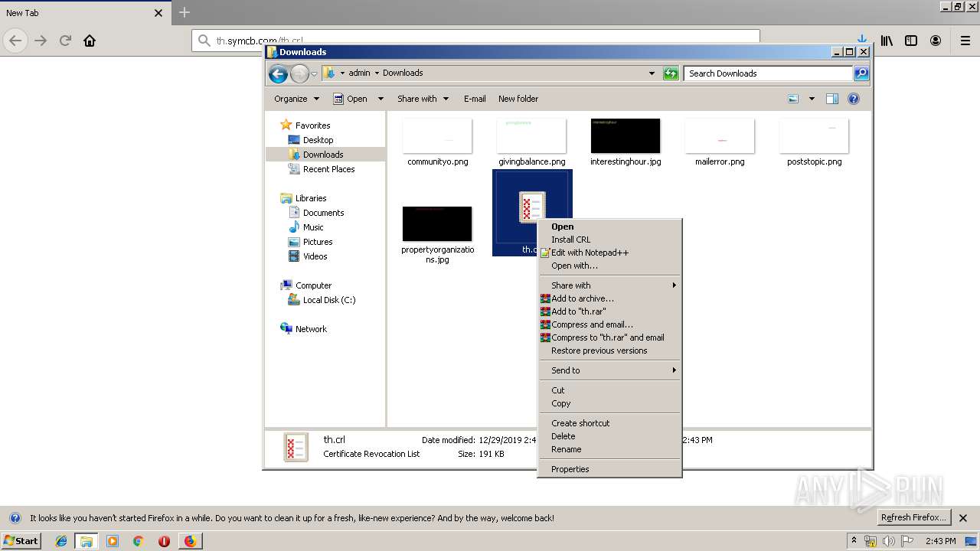980x551 pixels.
Task: Select Documents library
Action: 323,213
